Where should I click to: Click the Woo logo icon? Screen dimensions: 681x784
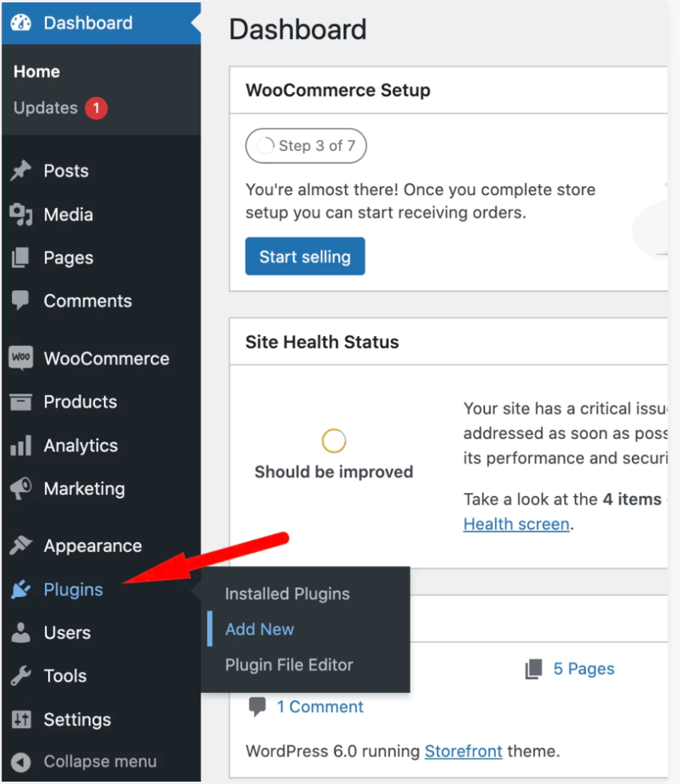(21, 358)
